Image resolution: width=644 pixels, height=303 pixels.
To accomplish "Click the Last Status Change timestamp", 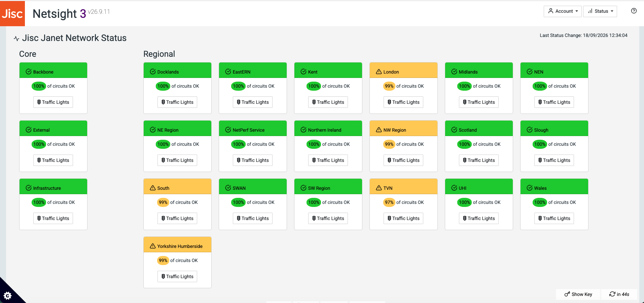I will (583, 35).
